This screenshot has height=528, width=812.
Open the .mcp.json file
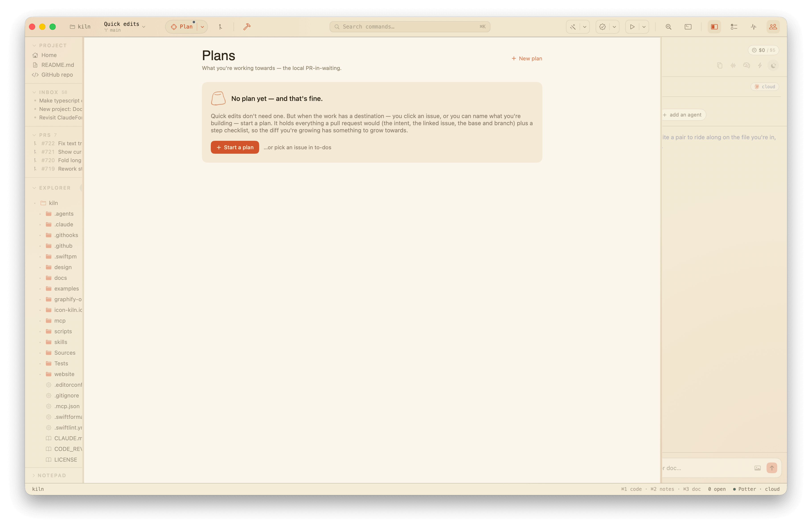[63, 406]
